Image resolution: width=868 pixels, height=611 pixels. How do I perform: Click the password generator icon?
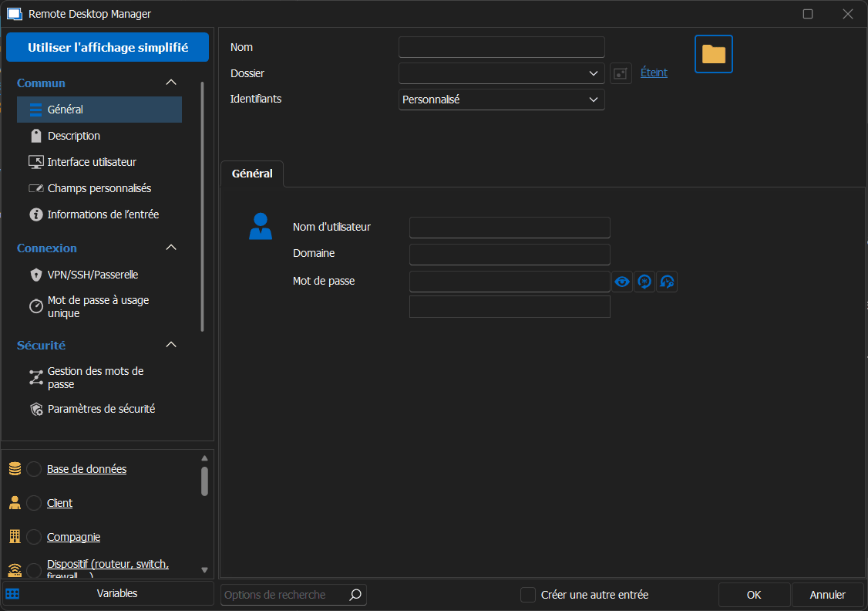(x=644, y=282)
